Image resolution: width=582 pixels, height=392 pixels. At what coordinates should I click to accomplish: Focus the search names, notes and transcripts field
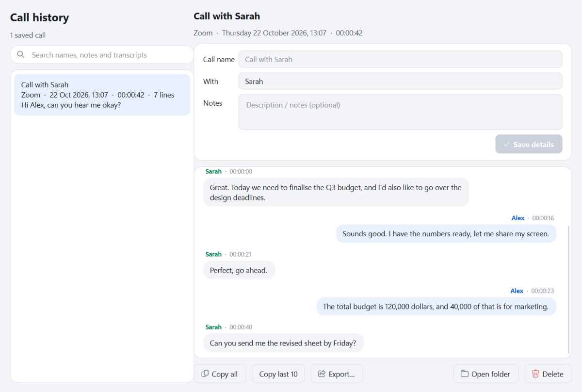point(102,55)
